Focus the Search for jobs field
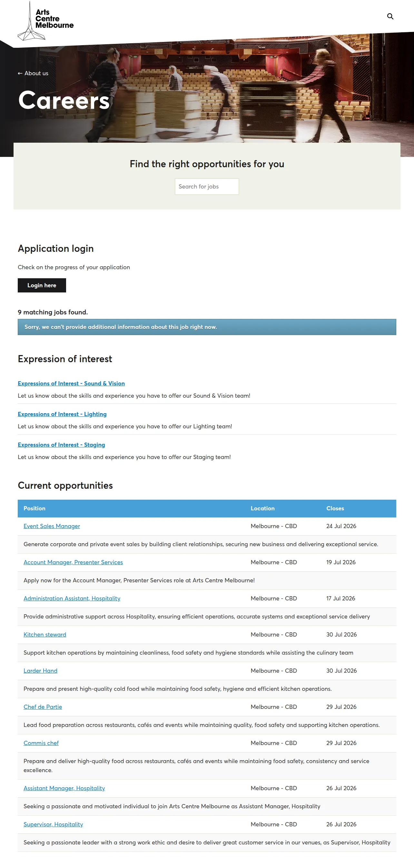The image size is (414, 868). coord(207,186)
